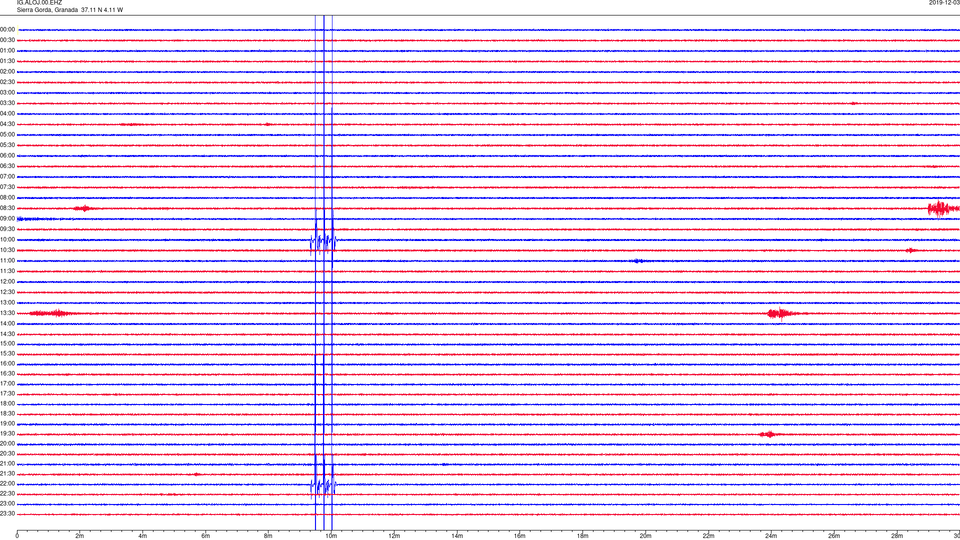960x540 pixels.
Task: Click the '8m' minute axis tick label
Action: (268, 536)
